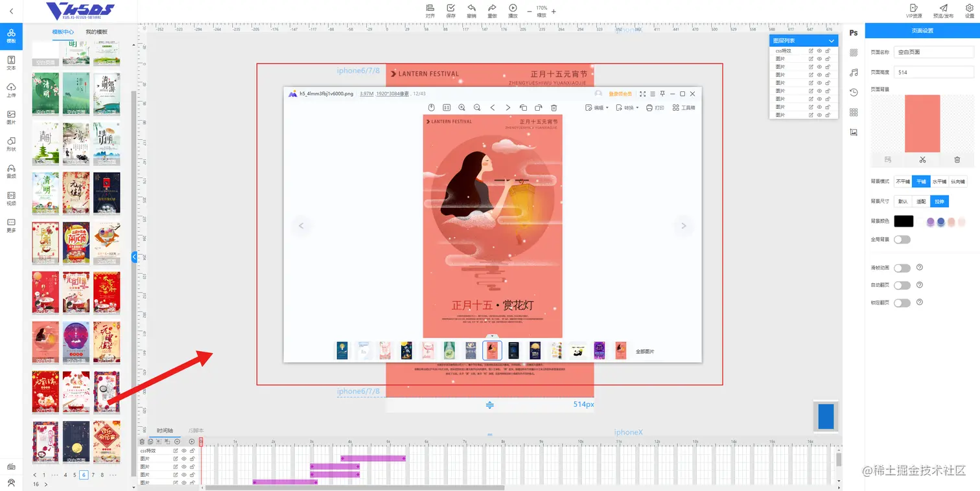Click the Ps import icon
Viewport: 980px width, 491px height.
pos(854,32)
